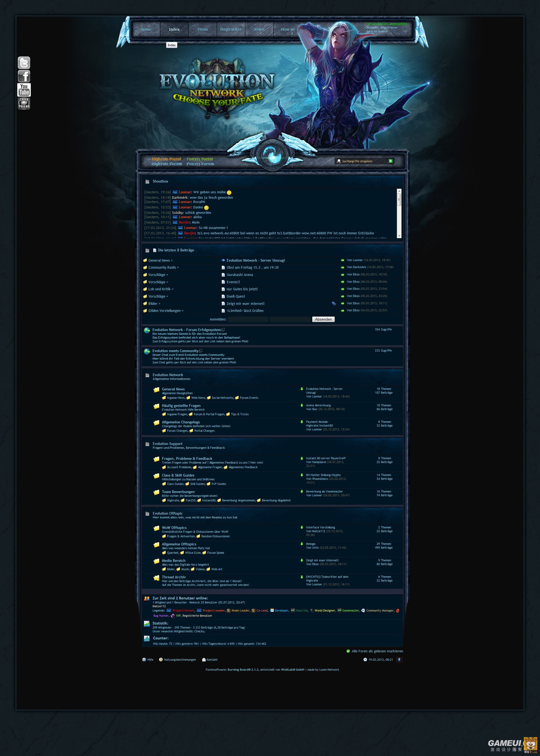The height and width of the screenshot is (756, 540).
Task: Collapse the Evolution Support category
Action: [147, 444]
